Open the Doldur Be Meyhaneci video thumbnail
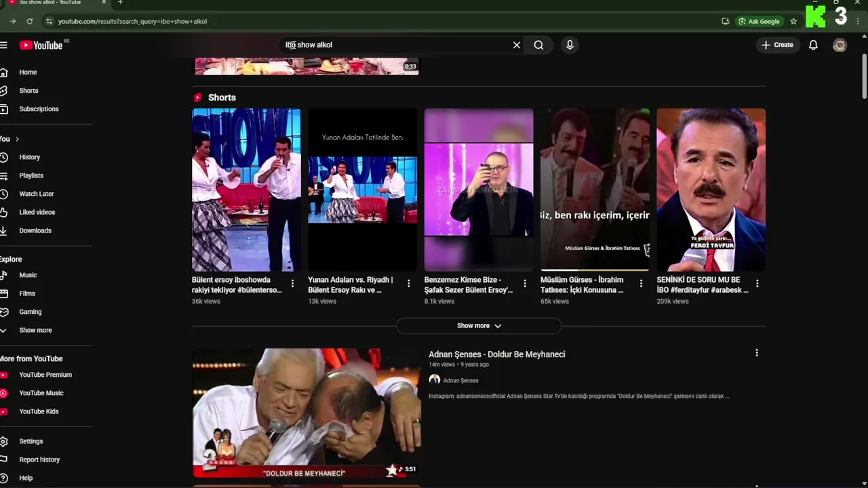The image size is (868, 488). pyautogui.click(x=307, y=413)
